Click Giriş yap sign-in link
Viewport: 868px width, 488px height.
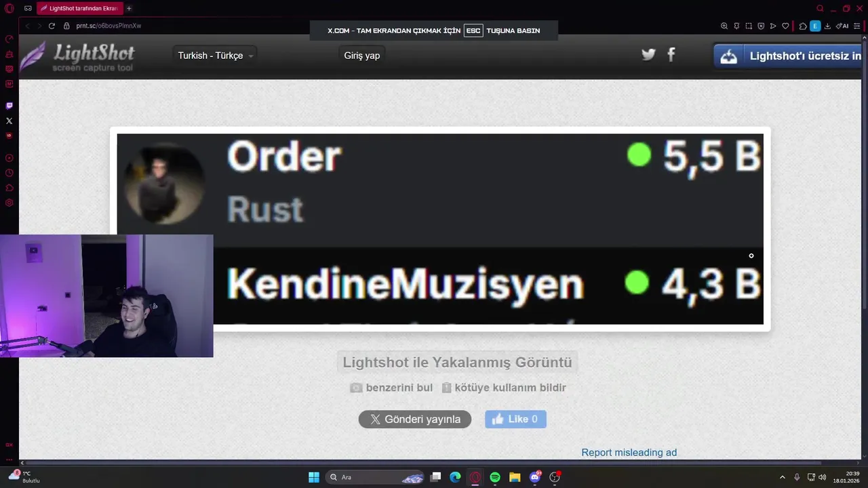tap(361, 56)
